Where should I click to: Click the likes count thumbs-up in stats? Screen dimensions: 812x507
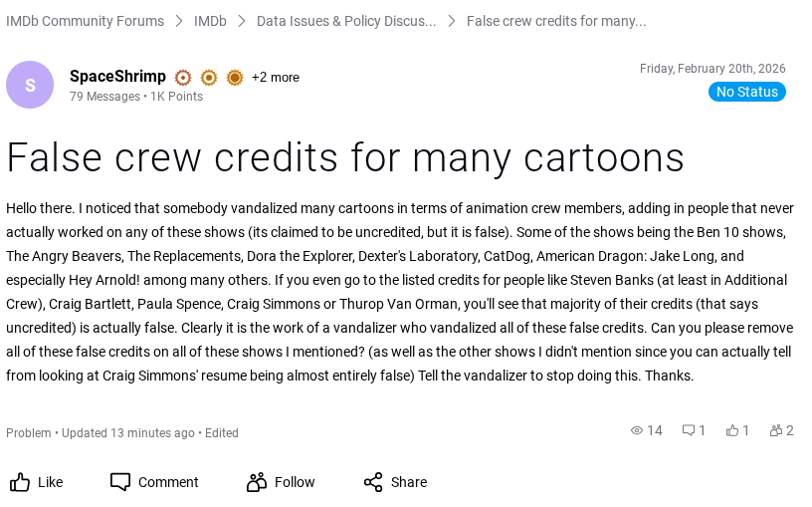[732, 430]
